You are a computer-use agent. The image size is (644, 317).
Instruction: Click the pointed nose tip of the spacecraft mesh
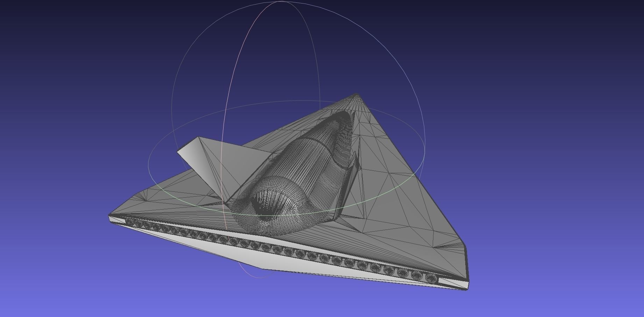coord(356,95)
